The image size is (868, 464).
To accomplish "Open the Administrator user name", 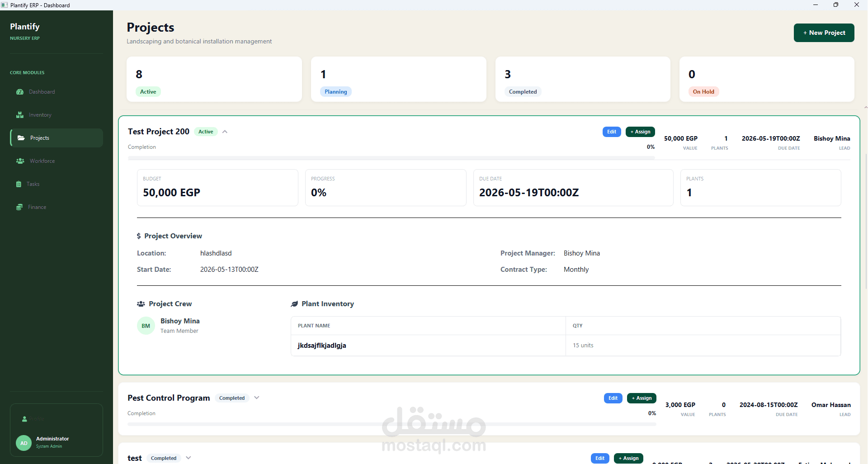I will tap(52, 439).
